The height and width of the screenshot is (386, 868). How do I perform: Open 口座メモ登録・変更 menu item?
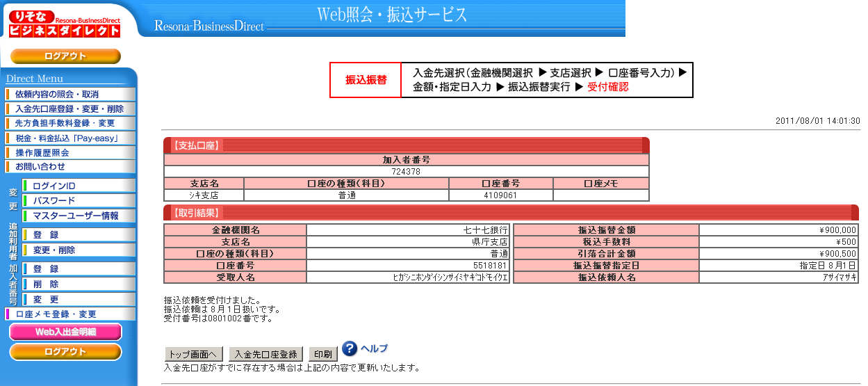click(x=70, y=314)
